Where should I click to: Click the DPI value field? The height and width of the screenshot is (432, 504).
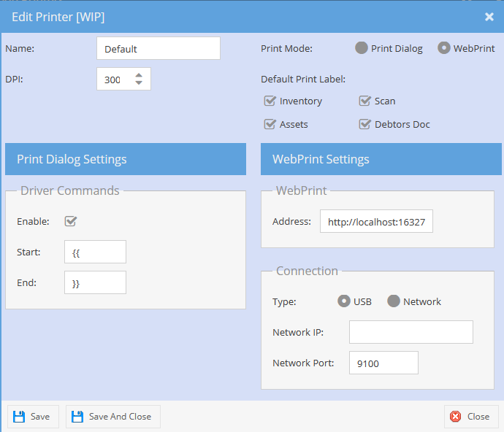point(123,79)
